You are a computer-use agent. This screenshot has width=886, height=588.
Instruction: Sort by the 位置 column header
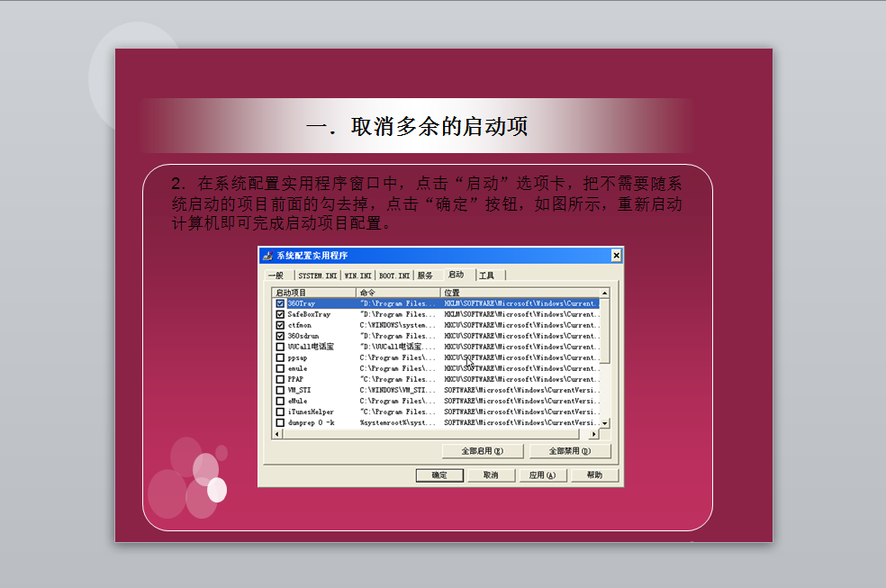pyautogui.click(x=520, y=293)
